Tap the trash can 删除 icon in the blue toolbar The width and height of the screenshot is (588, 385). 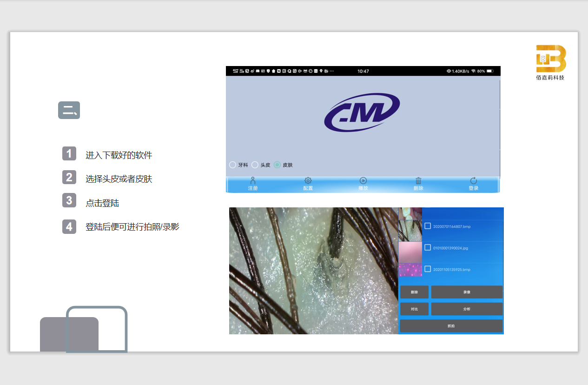coord(418,180)
